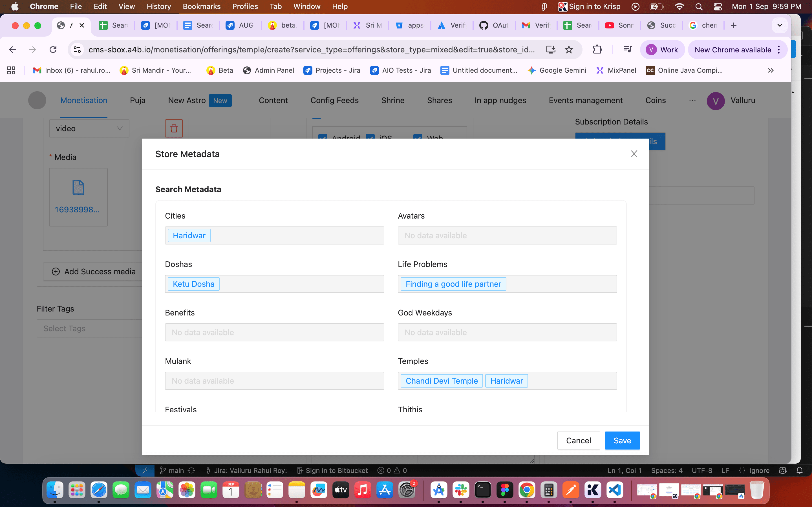Viewport: 812px width, 507px height.
Task: Click the trash icon beside the video media
Action: tap(174, 128)
